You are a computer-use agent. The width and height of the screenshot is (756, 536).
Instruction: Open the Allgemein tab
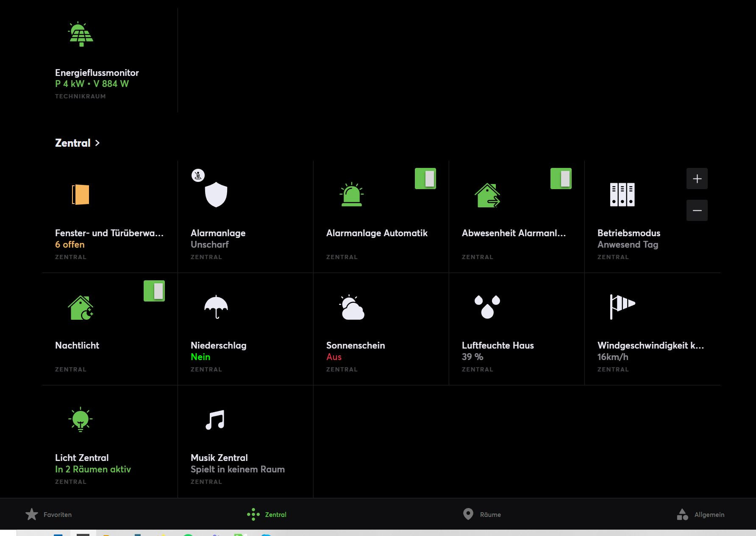click(x=700, y=514)
